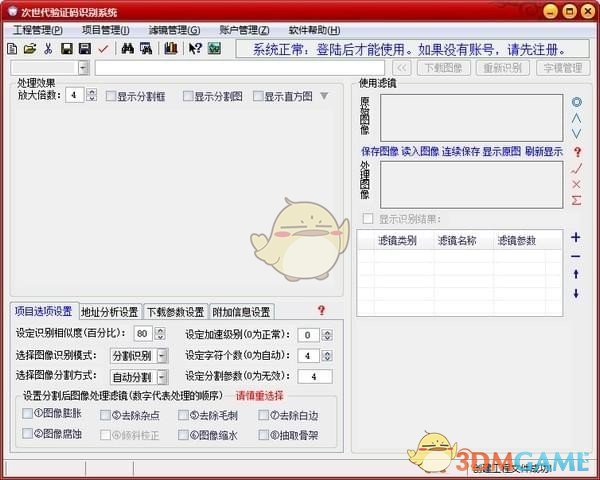The height and width of the screenshot is (480, 600).
Task: Click the 保存图像 link
Action: [x=380, y=151]
